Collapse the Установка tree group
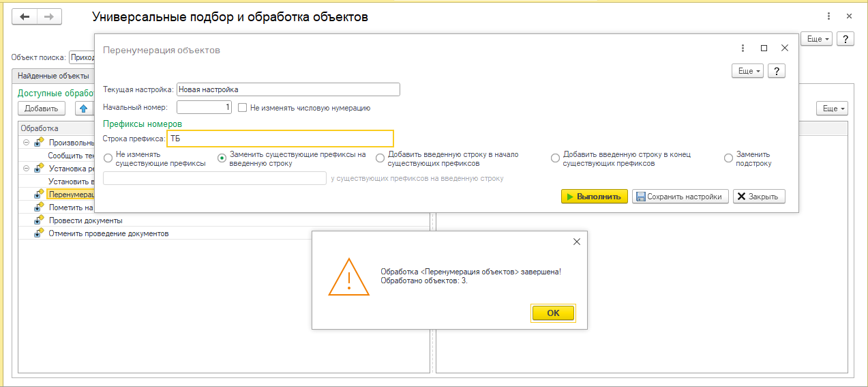The width and height of the screenshot is (868, 387). (x=27, y=168)
